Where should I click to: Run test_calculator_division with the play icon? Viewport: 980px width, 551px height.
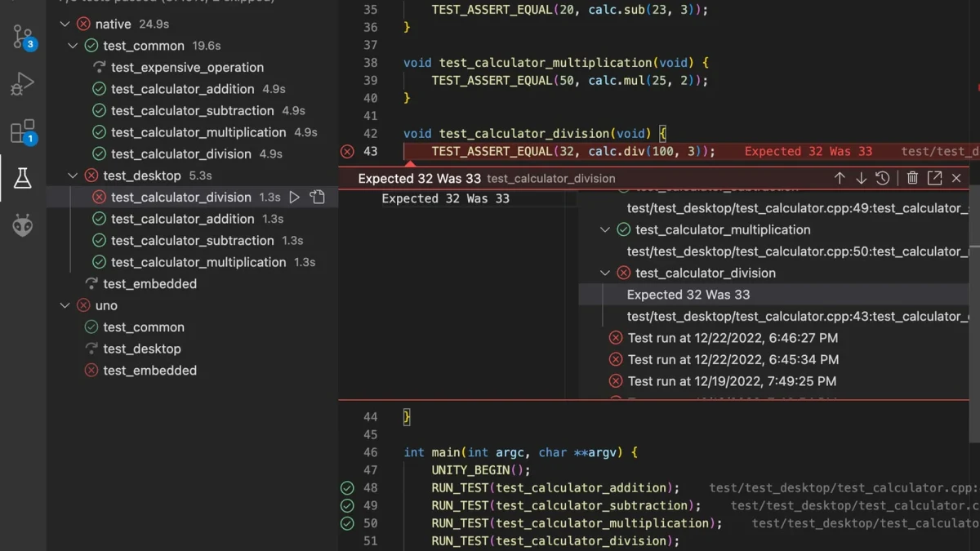[295, 197]
